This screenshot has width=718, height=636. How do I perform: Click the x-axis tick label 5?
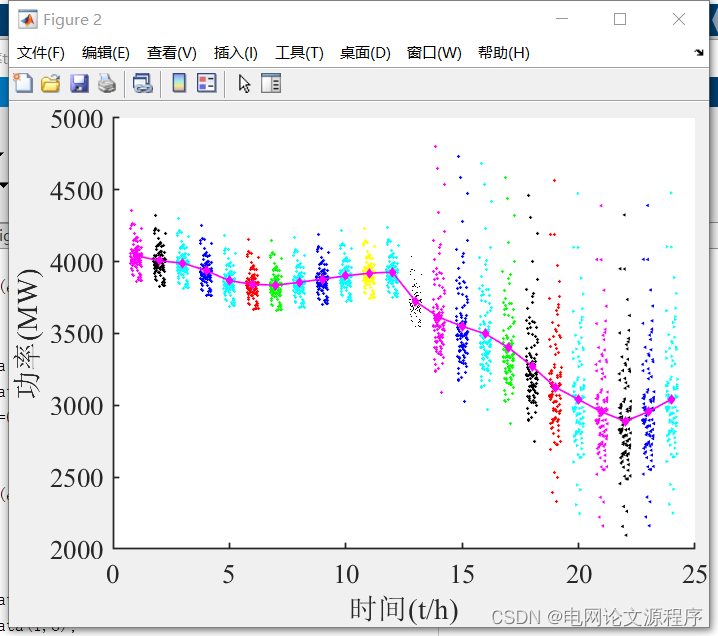[229, 574]
